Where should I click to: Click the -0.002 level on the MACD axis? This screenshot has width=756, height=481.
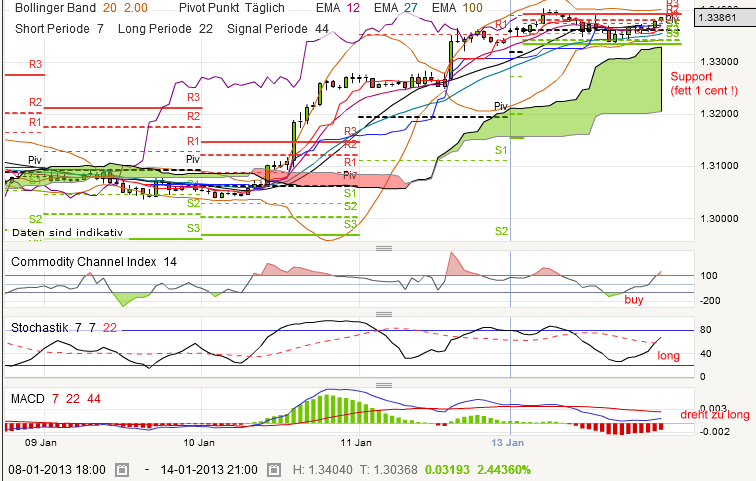715,431
